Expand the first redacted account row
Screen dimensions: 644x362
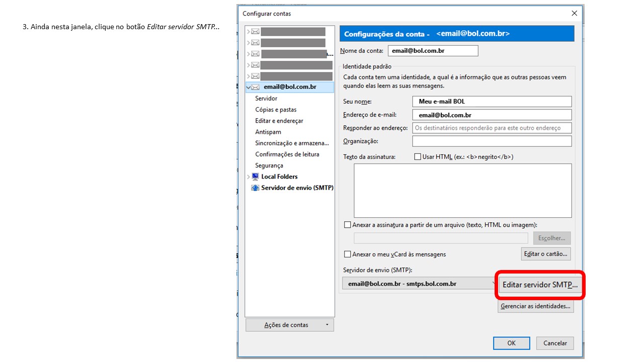[x=249, y=31]
